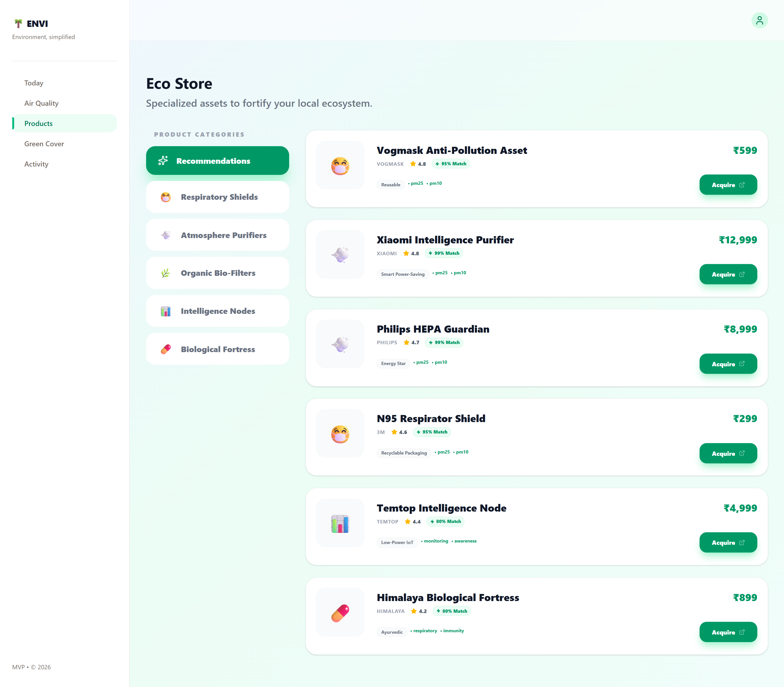Open the Intelligence Nodes chart category

tap(217, 311)
